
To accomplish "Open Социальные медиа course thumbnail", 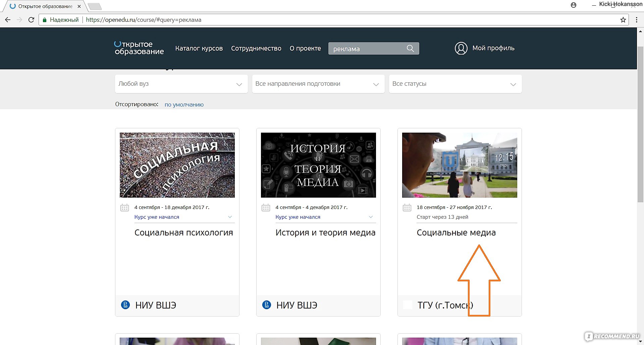I will click(x=460, y=165).
